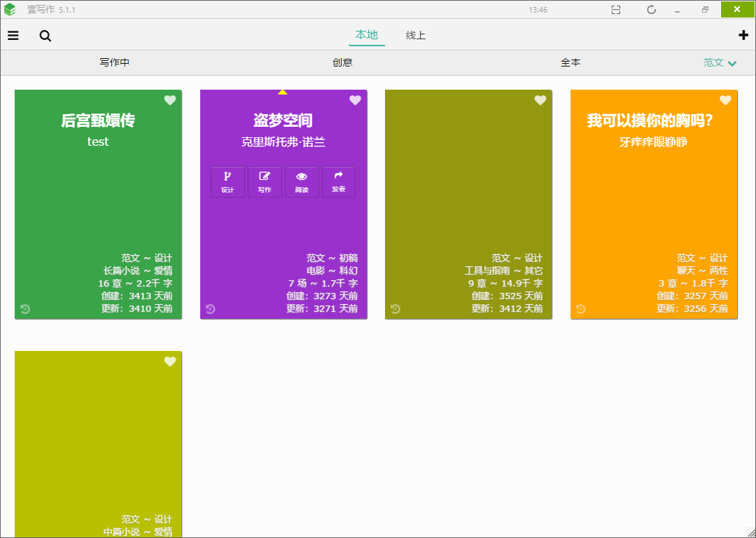Open 阅读 eye icon on 盗梦空间
This screenshot has width=756, height=538.
pyautogui.click(x=302, y=182)
